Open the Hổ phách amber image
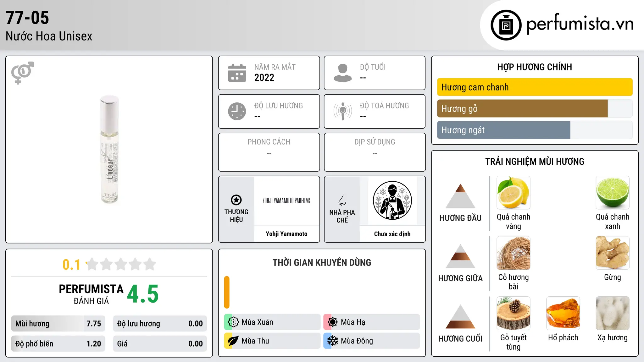The width and height of the screenshot is (644, 362). [563, 313]
